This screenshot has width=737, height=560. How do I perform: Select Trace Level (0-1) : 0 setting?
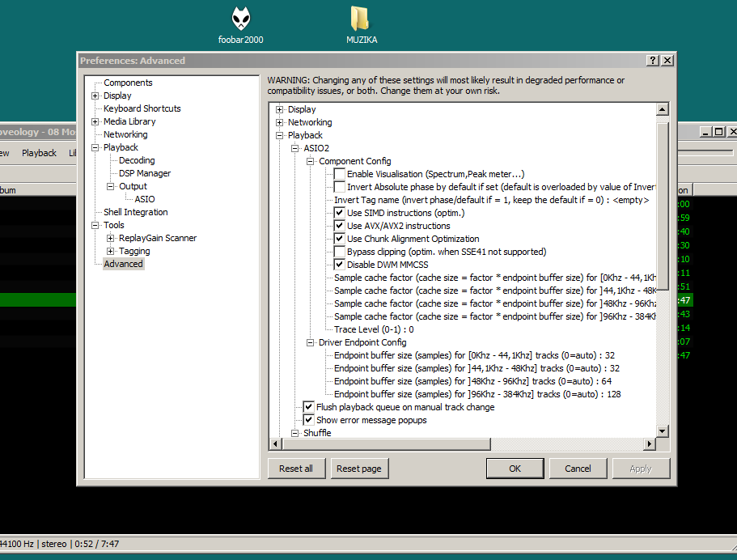coord(374,329)
